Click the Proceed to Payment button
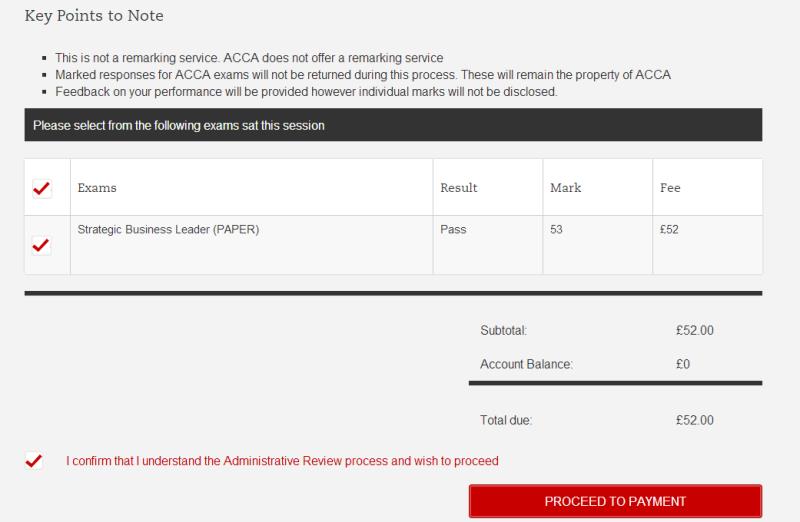 pos(615,501)
